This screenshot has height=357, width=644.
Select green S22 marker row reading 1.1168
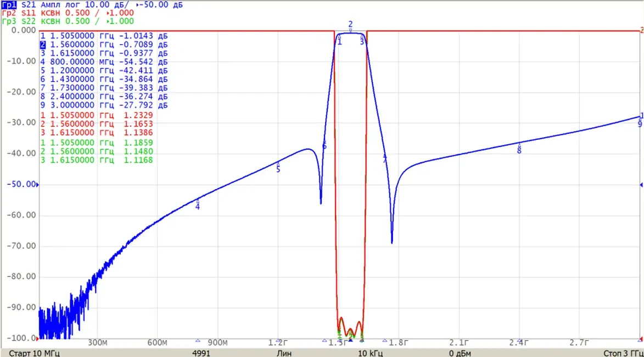[97, 160]
